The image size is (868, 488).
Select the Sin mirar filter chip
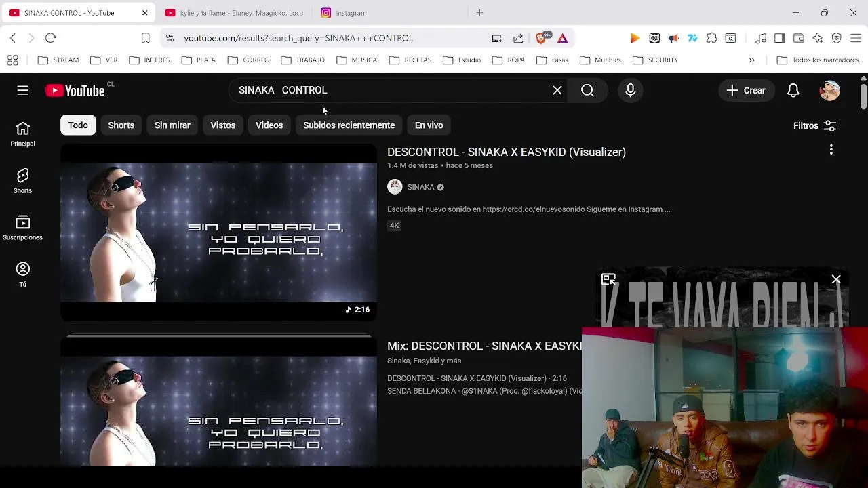172,125
